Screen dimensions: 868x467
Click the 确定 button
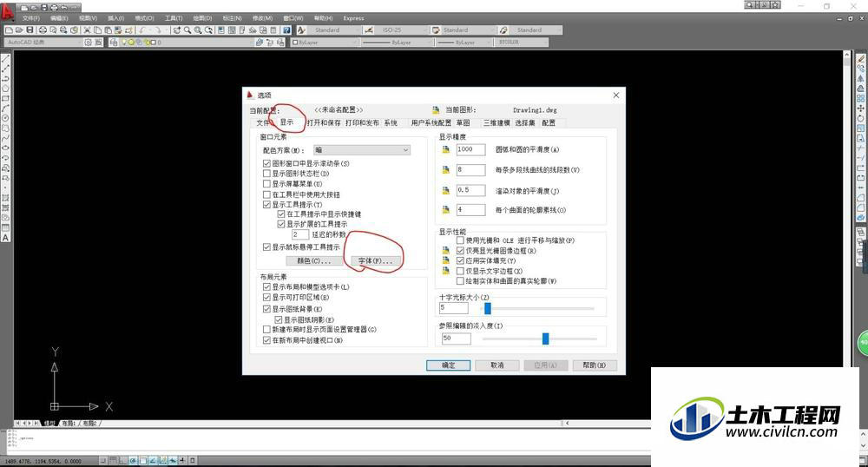[449, 365]
